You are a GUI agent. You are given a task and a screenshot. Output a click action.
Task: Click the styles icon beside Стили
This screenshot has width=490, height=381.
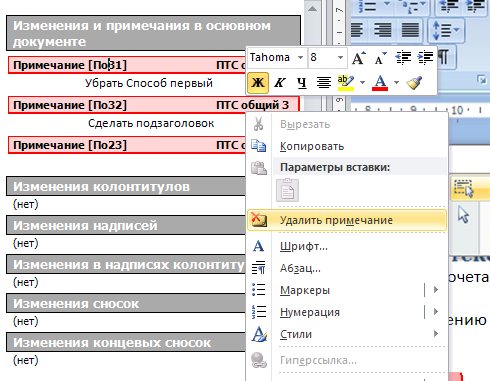259,334
